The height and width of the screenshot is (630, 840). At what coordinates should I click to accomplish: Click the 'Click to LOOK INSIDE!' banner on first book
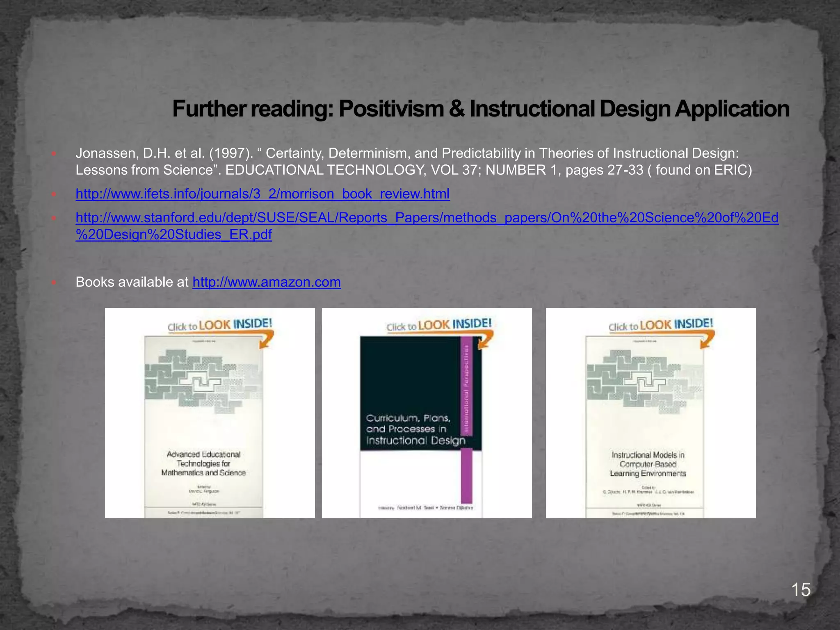(220, 325)
